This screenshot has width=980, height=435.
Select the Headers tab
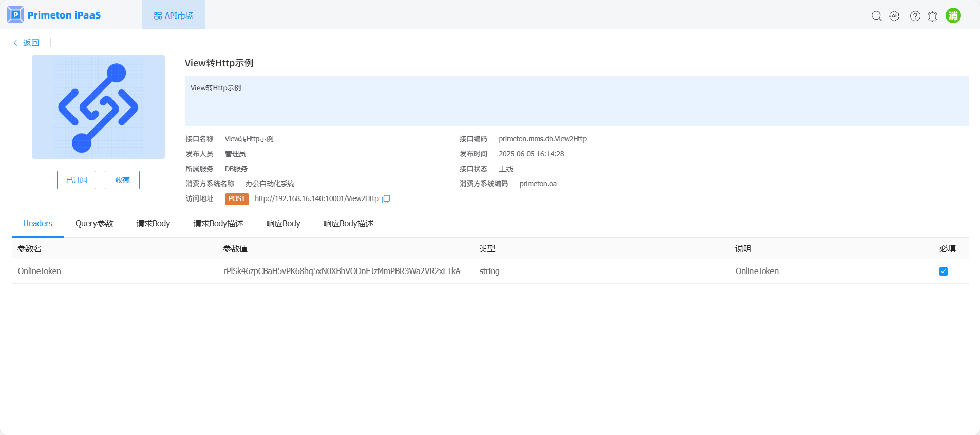click(x=37, y=224)
